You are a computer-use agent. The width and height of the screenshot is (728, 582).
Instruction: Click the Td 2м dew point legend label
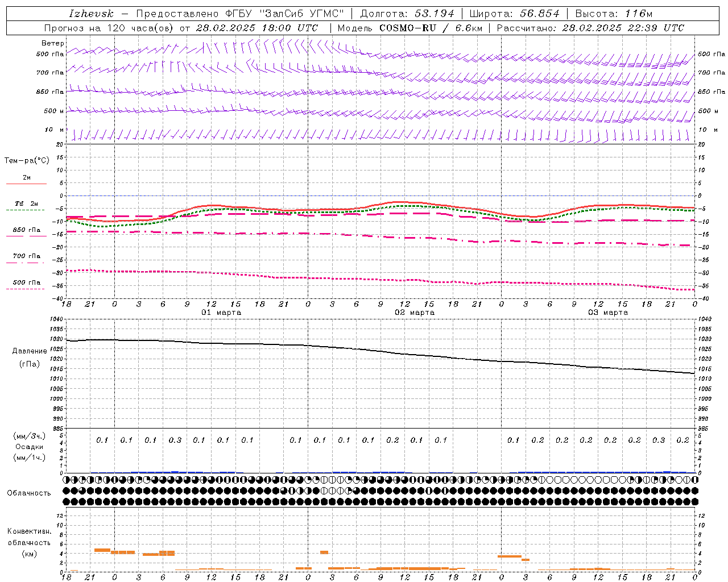tap(27, 203)
